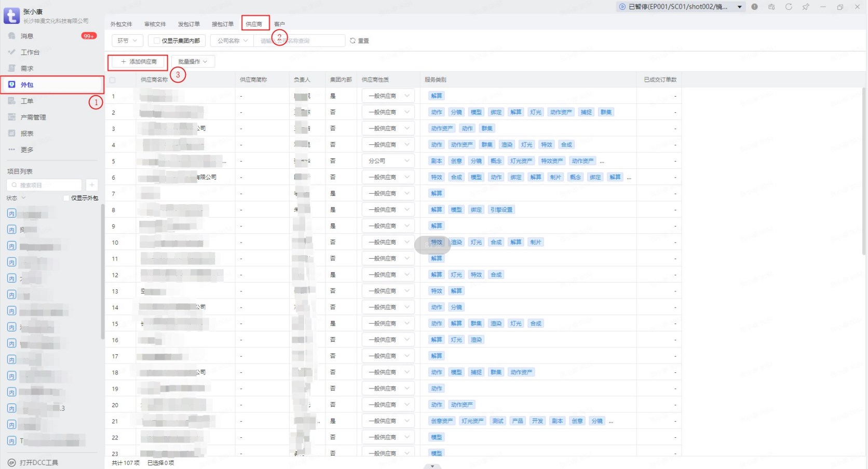Open the 报表 reports icon
Screen dimensions: 868x469
click(x=12, y=133)
